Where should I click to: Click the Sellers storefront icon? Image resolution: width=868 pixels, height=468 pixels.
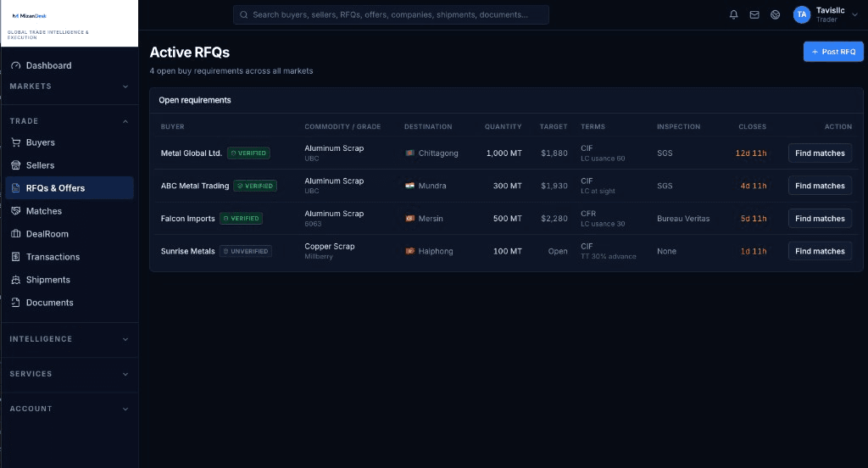[x=15, y=165]
